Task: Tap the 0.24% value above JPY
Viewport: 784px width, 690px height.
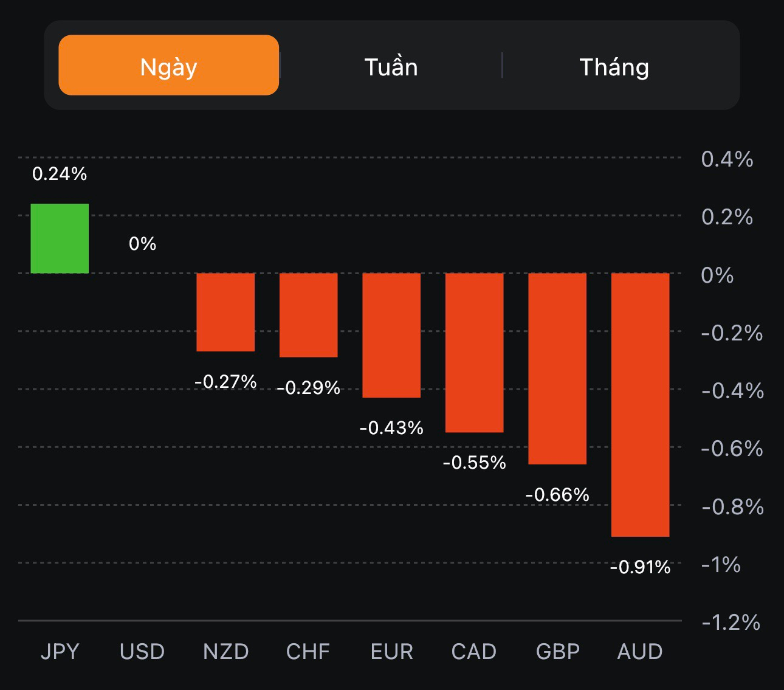Action: pos(60,174)
